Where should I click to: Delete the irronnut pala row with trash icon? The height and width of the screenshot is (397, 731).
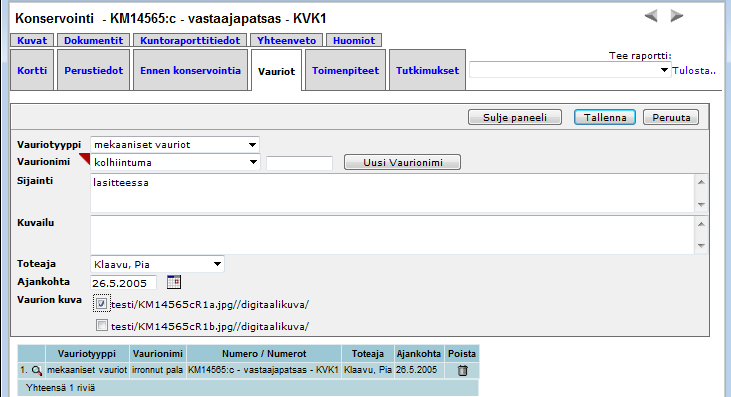[462, 370]
